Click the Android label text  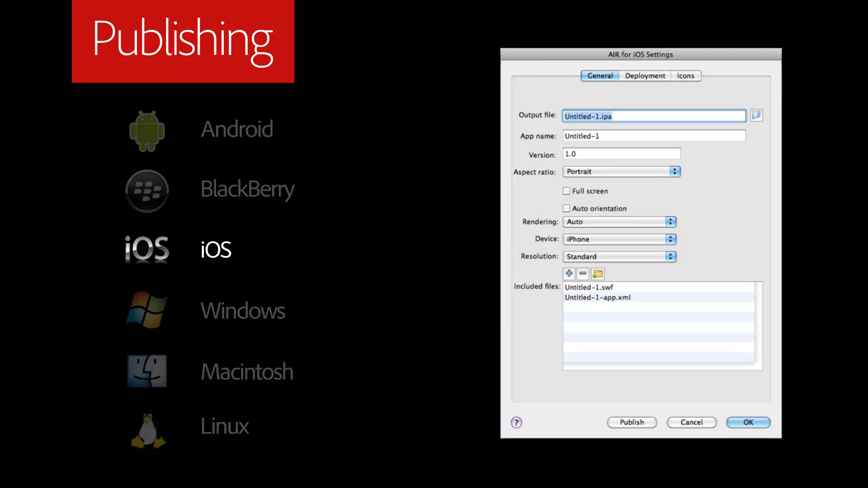click(x=237, y=129)
